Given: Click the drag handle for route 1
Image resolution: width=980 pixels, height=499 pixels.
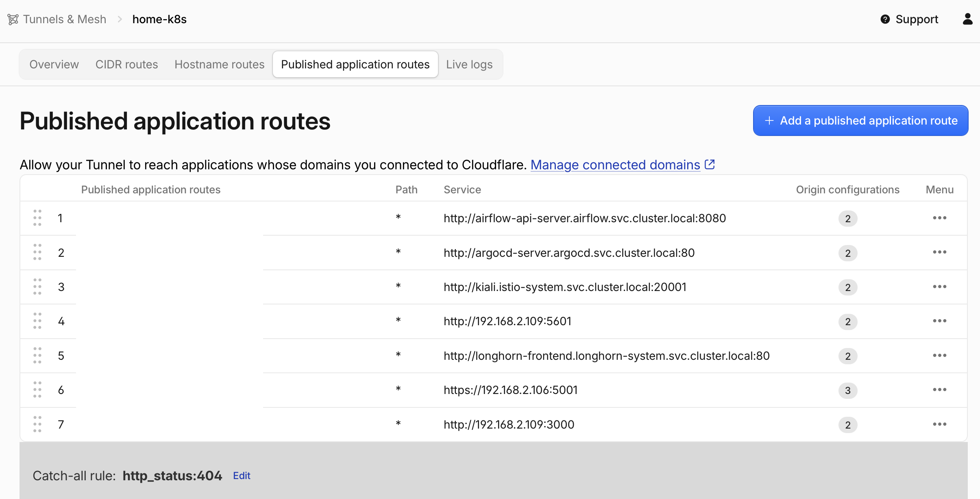Looking at the screenshot, I should pos(37,218).
